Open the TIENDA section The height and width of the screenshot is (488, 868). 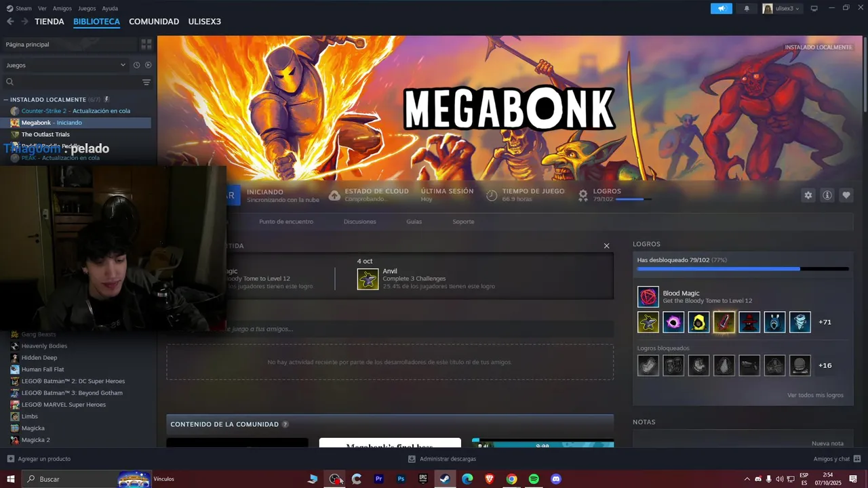click(x=50, y=22)
